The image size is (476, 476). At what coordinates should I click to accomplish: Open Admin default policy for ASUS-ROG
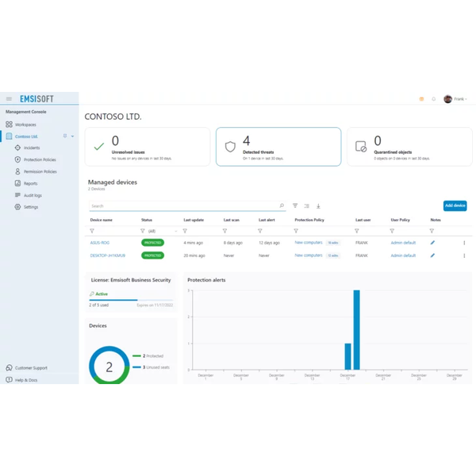click(403, 243)
